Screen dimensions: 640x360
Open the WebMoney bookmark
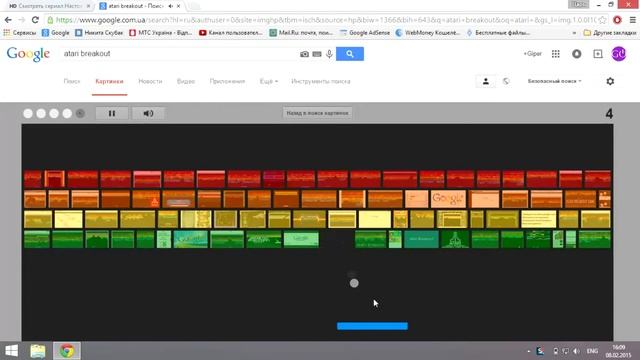[x=427, y=33]
